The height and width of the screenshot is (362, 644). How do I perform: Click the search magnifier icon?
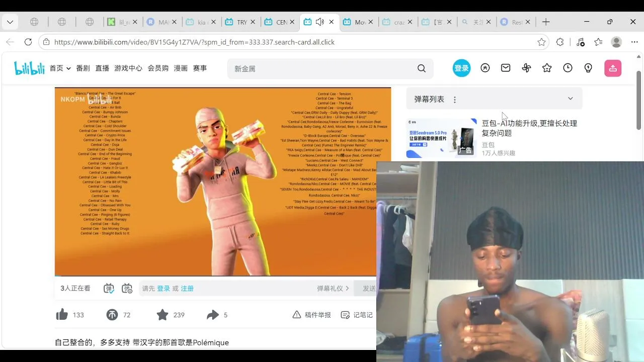[422, 68]
